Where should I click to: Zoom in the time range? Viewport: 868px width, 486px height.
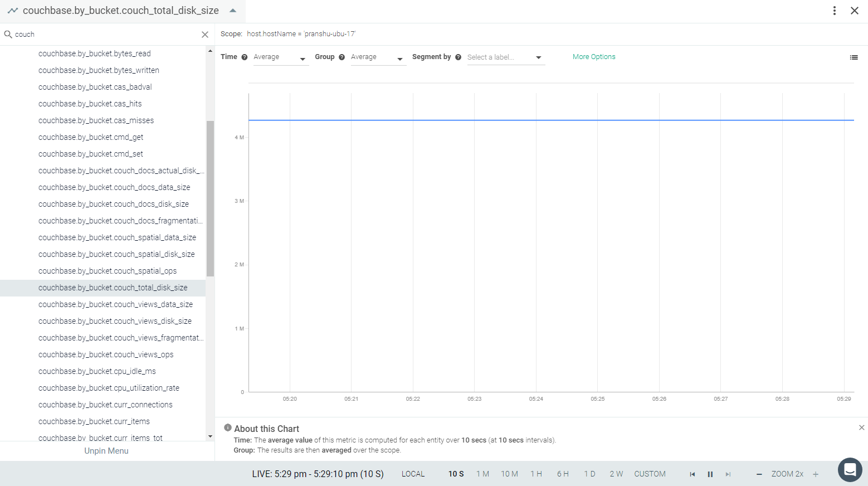[816, 474]
